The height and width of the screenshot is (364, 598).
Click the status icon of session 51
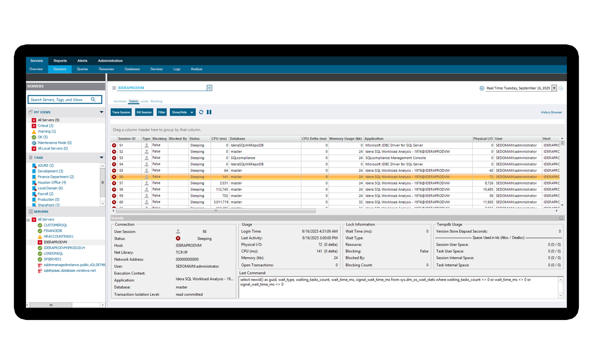(x=114, y=146)
